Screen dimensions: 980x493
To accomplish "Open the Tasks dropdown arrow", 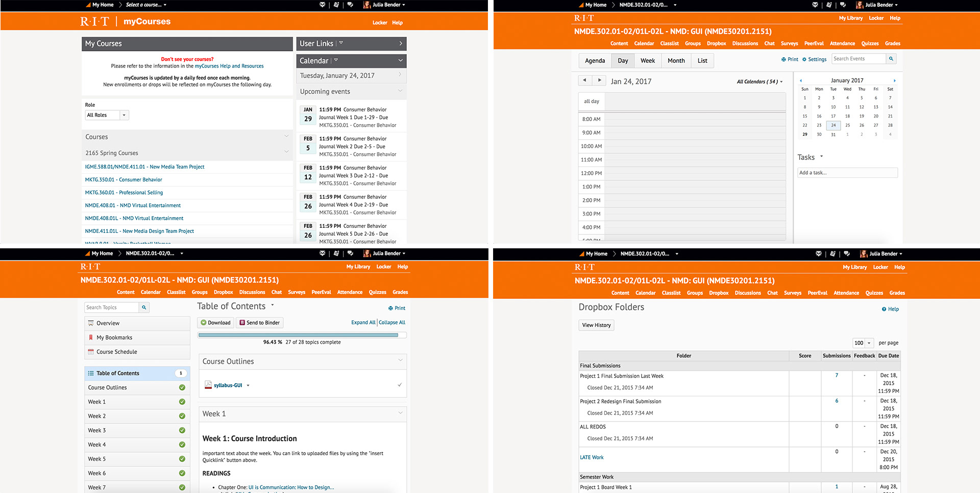I will [x=821, y=156].
